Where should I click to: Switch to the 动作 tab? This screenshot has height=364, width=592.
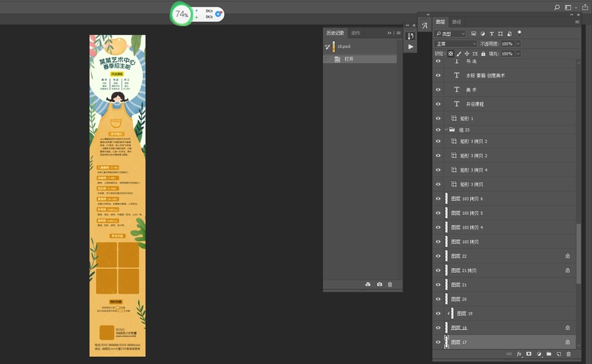pyautogui.click(x=356, y=33)
